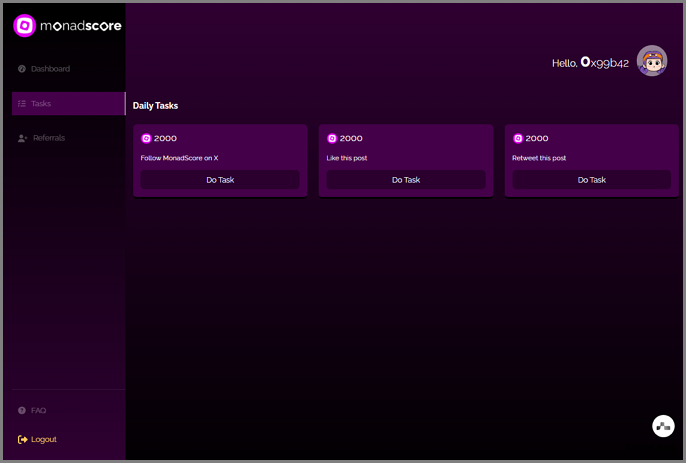This screenshot has width=686, height=463.
Task: Click points coin icon on Follow MonadScore card
Action: tap(146, 139)
